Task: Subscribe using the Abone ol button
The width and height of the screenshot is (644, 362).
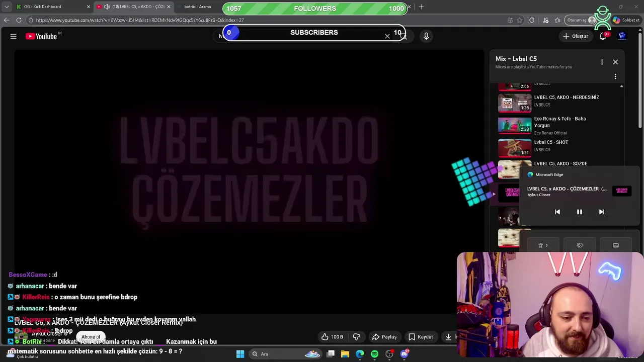Action: click(91, 337)
